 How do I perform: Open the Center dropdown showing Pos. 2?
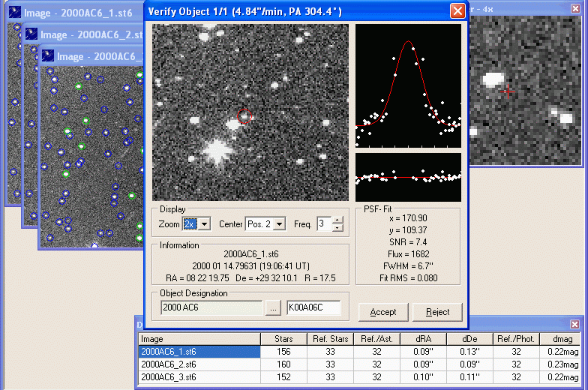280,224
